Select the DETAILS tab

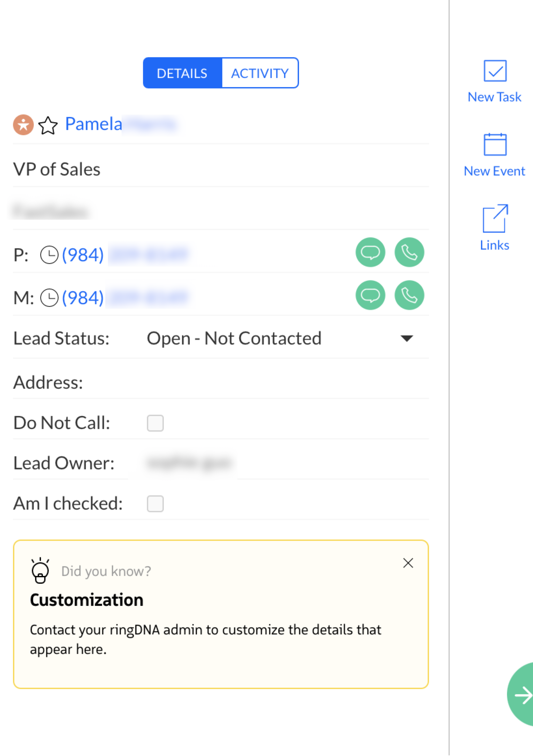click(x=182, y=73)
